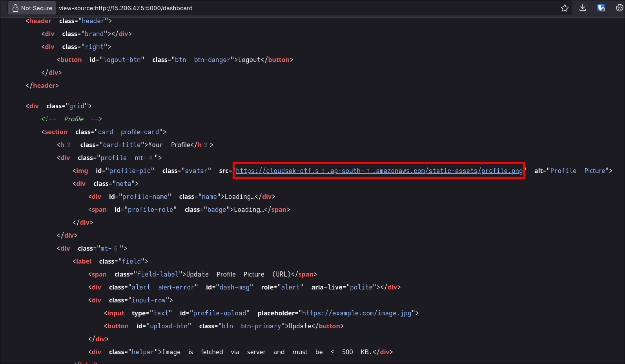Open the profile.png amazonaws link
Image resolution: width=625 pixels, height=364 pixels.
pyautogui.click(x=379, y=171)
